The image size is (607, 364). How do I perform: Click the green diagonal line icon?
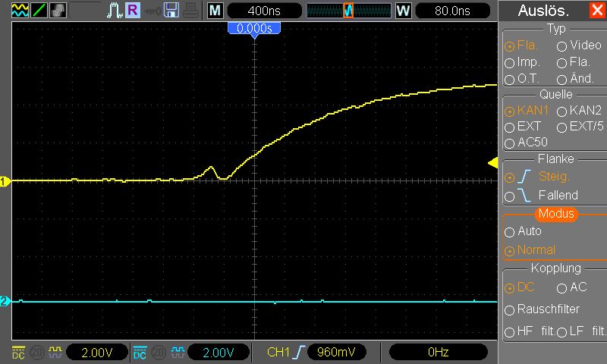coord(39,10)
